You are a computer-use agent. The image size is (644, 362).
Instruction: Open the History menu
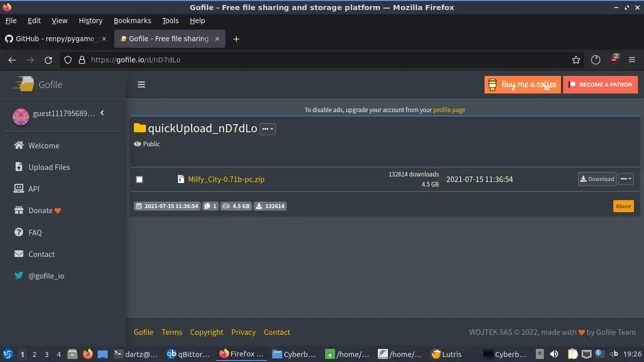click(91, 21)
